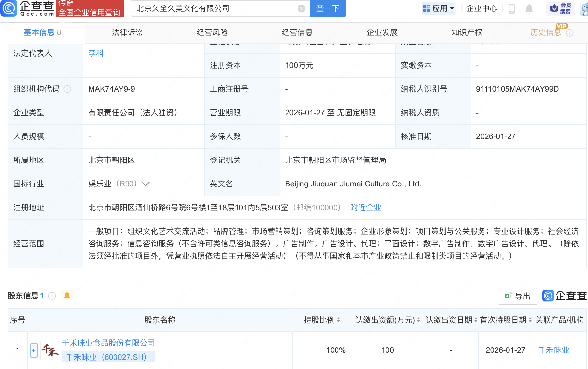The height and width of the screenshot is (369, 588).
Task: Click the 企查查 QCC logo
Action: pos(26,9)
